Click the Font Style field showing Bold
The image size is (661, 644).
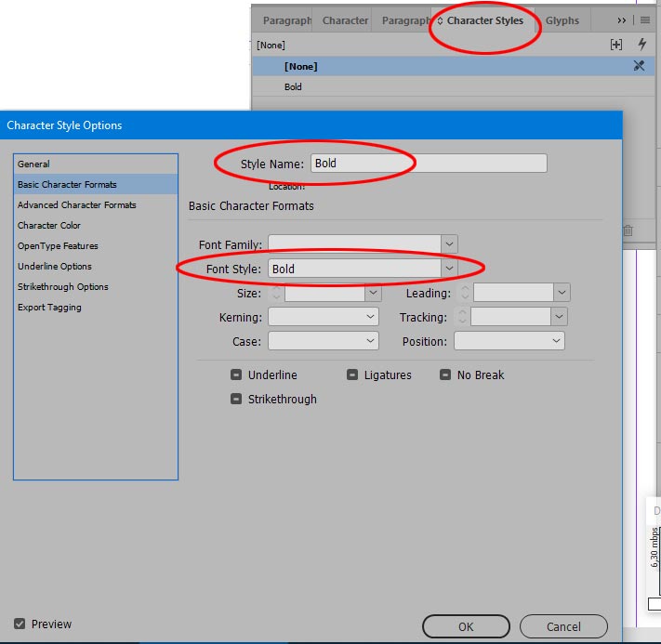[354, 269]
